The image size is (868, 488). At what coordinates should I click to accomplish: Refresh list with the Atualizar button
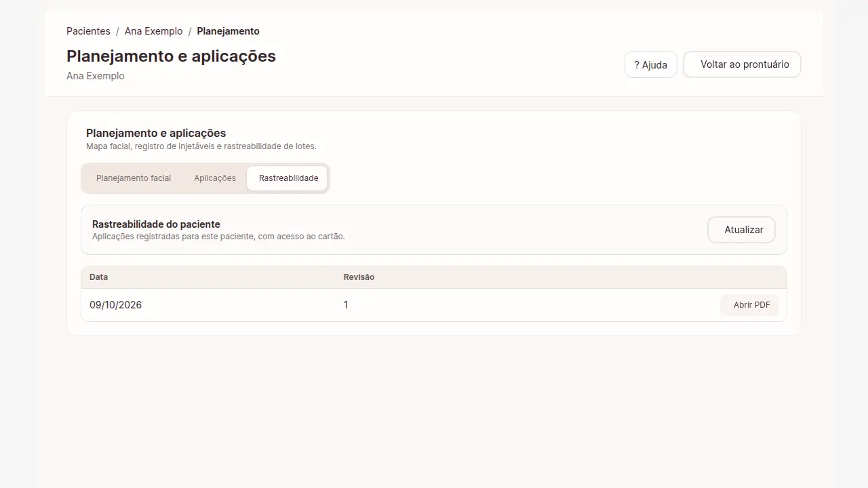(742, 230)
